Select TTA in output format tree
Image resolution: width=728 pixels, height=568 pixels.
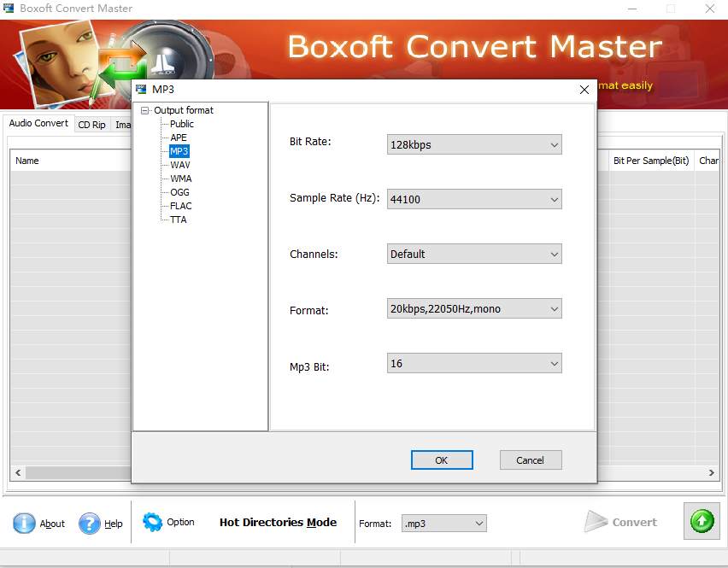[x=179, y=220]
